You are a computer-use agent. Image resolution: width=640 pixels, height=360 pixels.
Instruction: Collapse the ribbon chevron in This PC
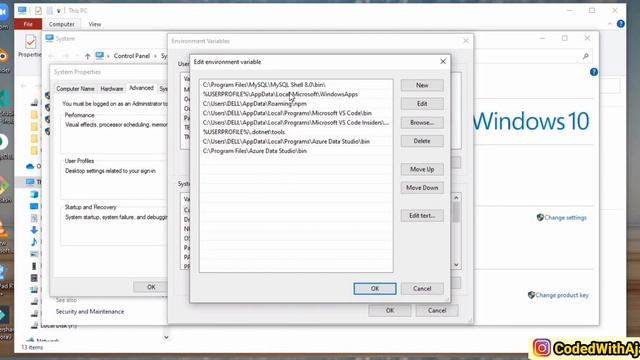point(610,24)
